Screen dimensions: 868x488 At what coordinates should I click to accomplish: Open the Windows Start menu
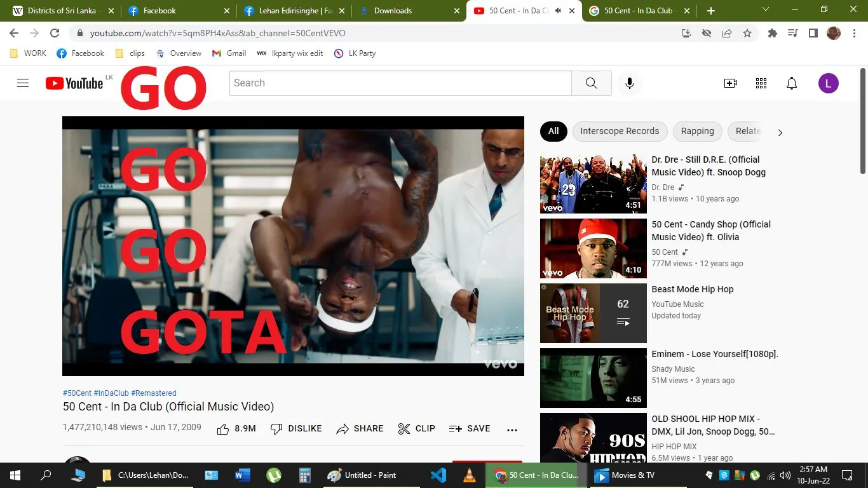tap(15, 475)
